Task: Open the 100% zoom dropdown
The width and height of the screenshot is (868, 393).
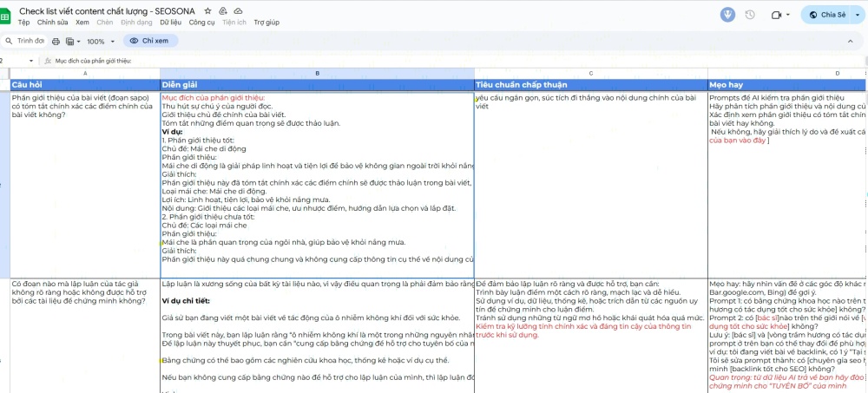Action: point(100,41)
